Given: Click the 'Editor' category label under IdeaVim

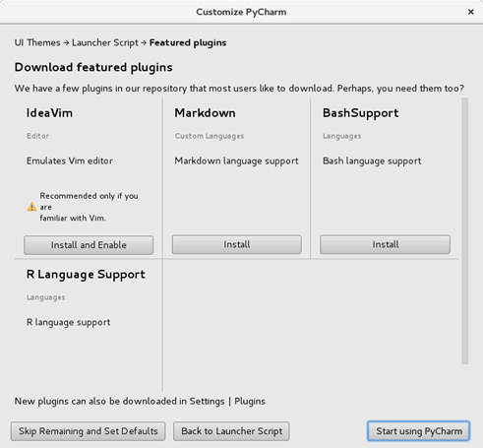Looking at the screenshot, I should point(37,136).
